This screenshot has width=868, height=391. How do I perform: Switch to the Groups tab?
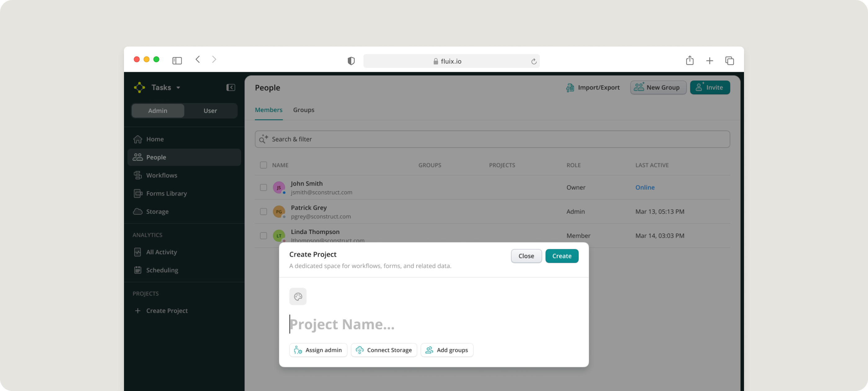303,110
